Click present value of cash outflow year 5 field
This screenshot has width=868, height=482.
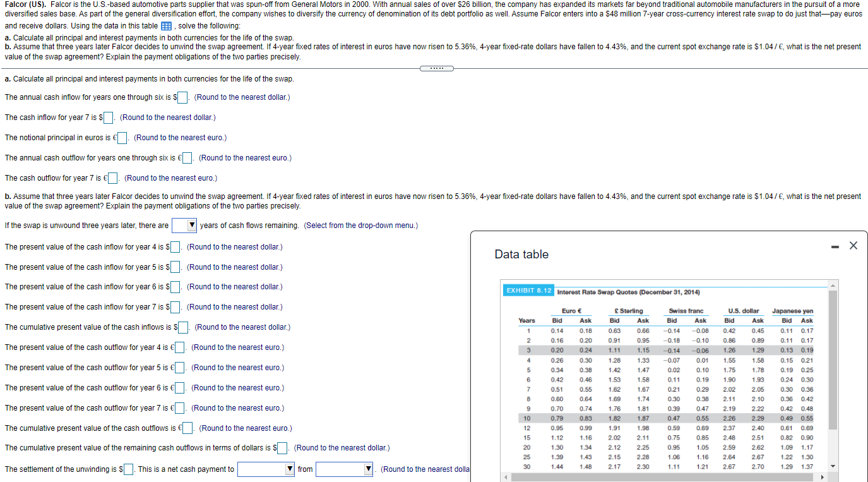[180, 368]
